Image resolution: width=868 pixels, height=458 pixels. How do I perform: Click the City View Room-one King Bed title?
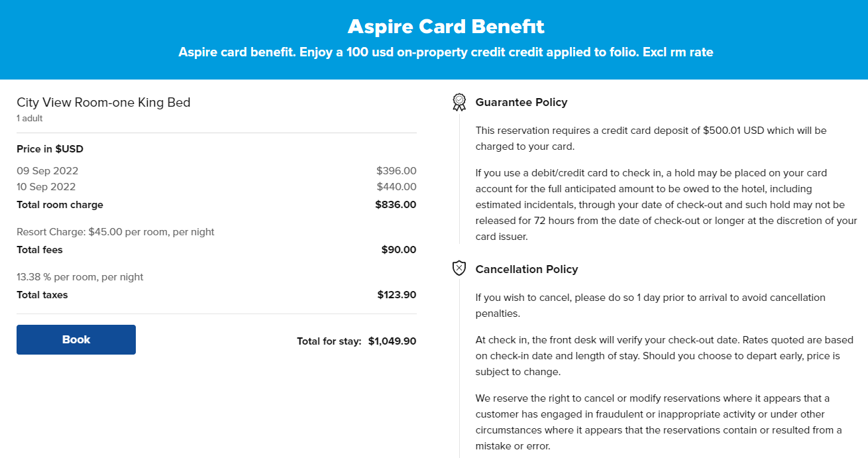pyautogui.click(x=103, y=102)
